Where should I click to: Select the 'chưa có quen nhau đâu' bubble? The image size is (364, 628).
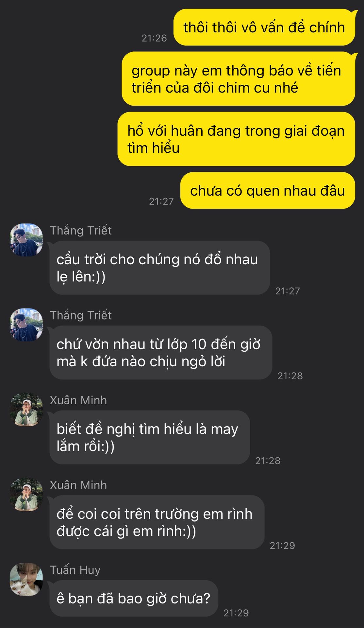268,190
